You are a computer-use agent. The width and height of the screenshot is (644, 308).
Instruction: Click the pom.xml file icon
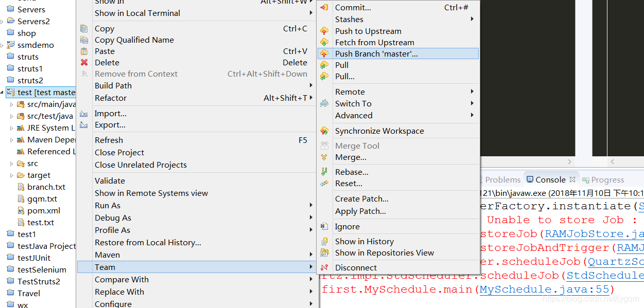click(x=21, y=210)
